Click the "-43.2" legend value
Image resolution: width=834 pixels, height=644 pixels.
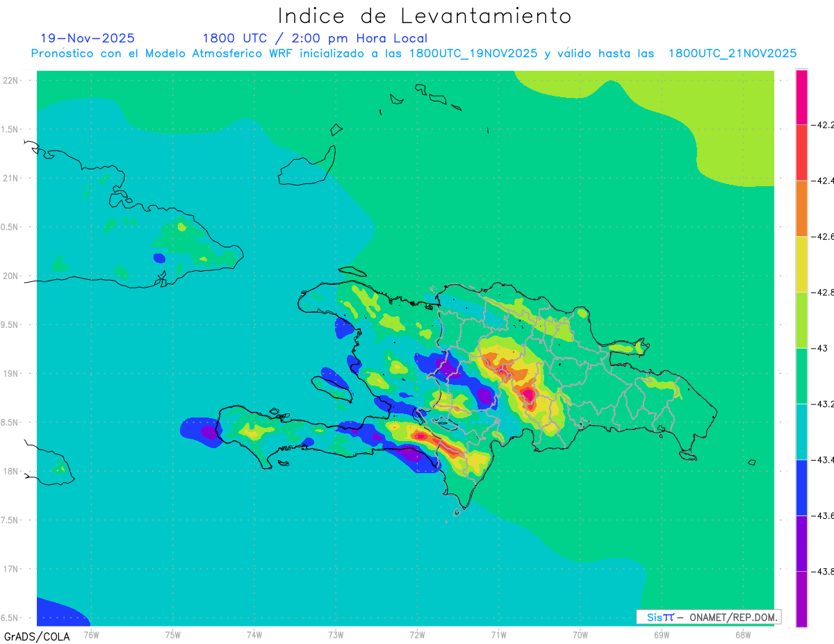point(823,404)
